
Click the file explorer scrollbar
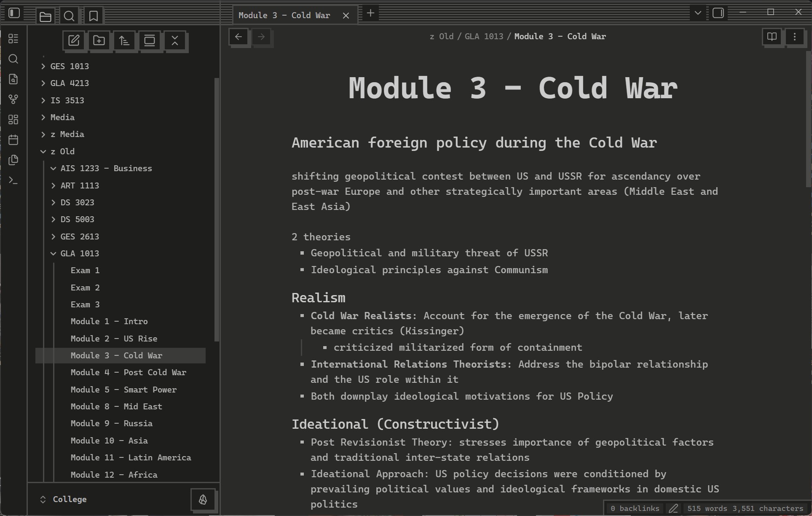(x=217, y=209)
